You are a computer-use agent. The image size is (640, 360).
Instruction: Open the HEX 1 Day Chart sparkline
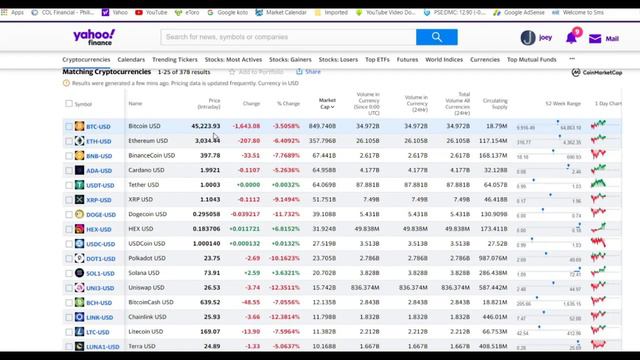click(599, 228)
